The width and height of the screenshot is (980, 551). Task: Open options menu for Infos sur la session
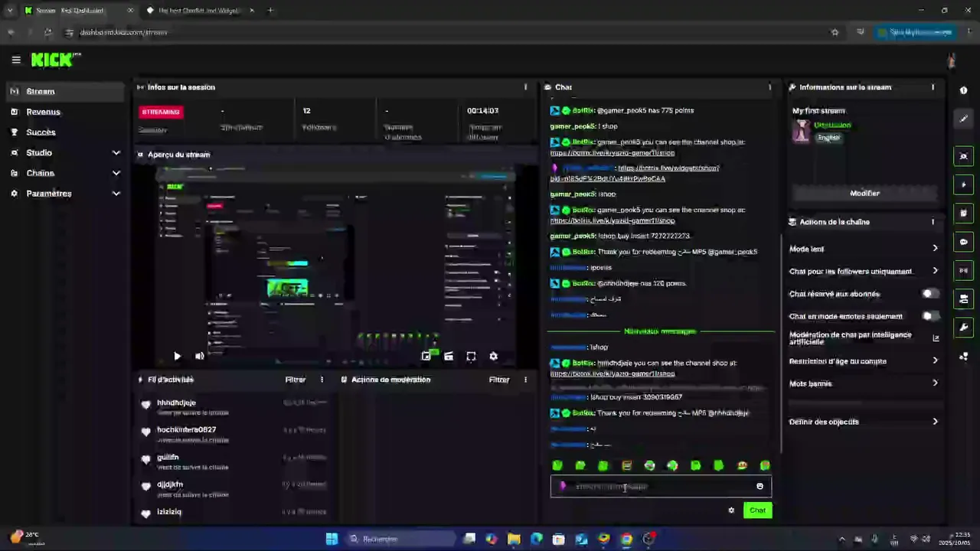tap(525, 87)
